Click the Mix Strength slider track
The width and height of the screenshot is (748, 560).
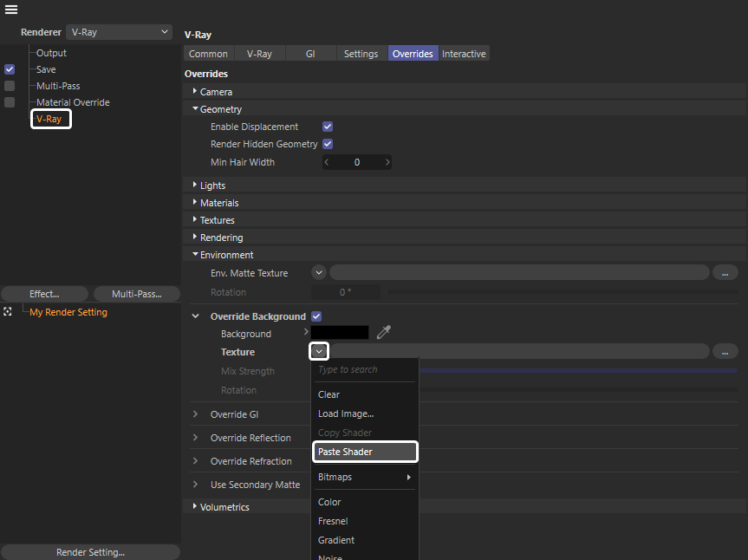(x=578, y=371)
